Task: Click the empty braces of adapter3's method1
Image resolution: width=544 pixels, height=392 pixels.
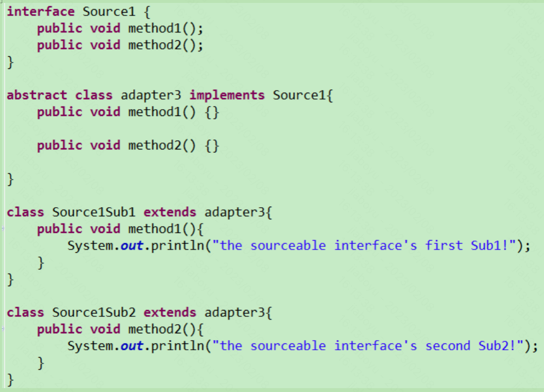Action: click(212, 112)
